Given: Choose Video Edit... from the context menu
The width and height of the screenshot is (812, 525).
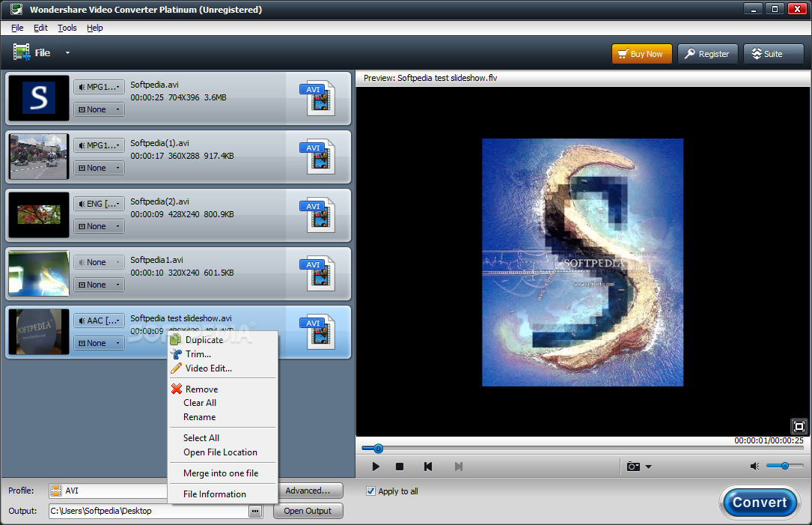Looking at the screenshot, I should 223,368.
